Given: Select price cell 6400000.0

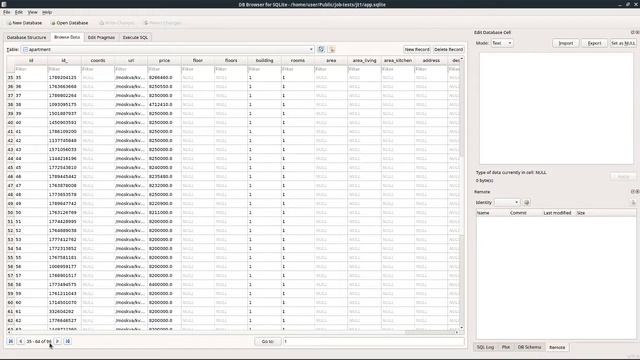Looking at the screenshot, I should pos(164,284).
